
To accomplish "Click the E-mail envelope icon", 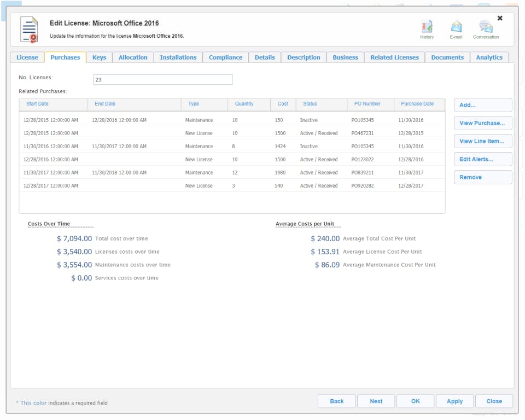I will pyautogui.click(x=456, y=27).
